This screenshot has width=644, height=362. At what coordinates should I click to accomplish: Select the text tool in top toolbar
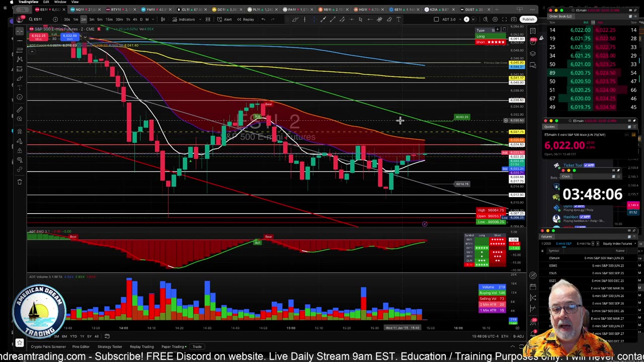[x=399, y=19]
